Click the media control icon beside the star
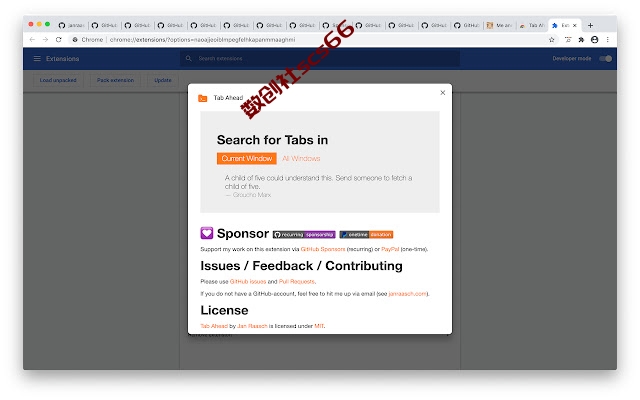The height and width of the screenshot is (400, 640). point(568,40)
